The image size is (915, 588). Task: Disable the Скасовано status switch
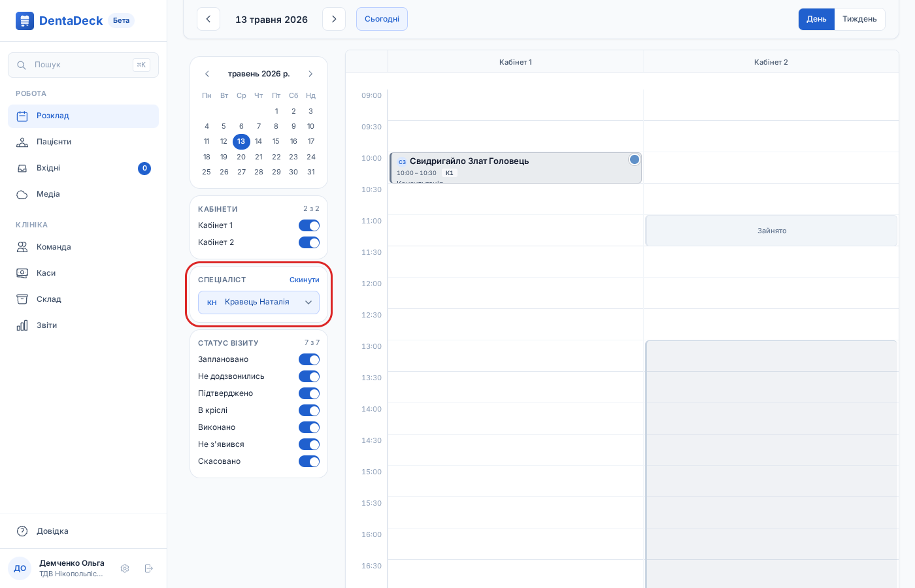click(309, 461)
